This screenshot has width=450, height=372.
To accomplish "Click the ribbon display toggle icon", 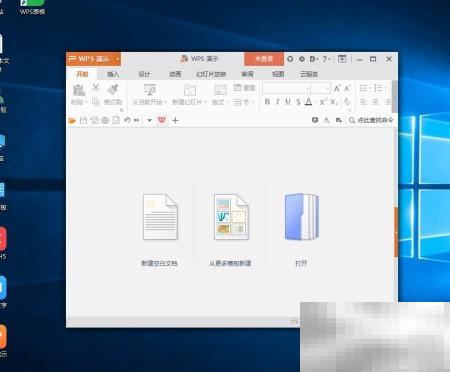I will pos(342,59).
